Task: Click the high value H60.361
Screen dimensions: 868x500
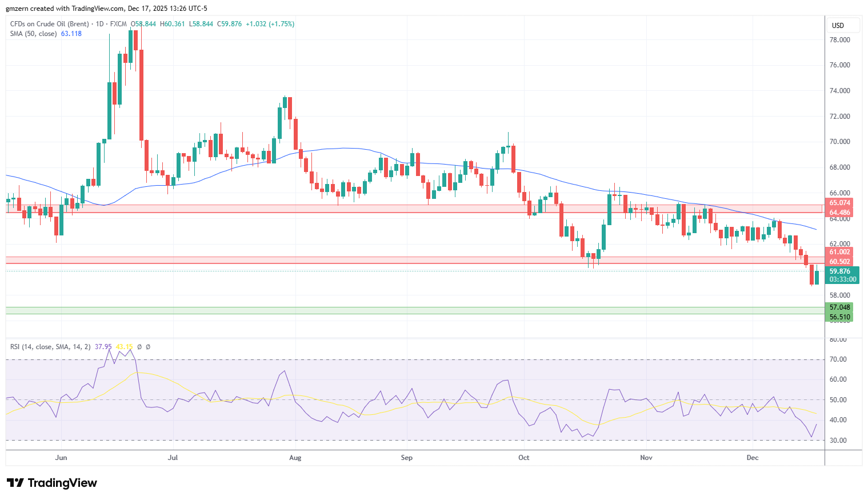Action: (173, 24)
